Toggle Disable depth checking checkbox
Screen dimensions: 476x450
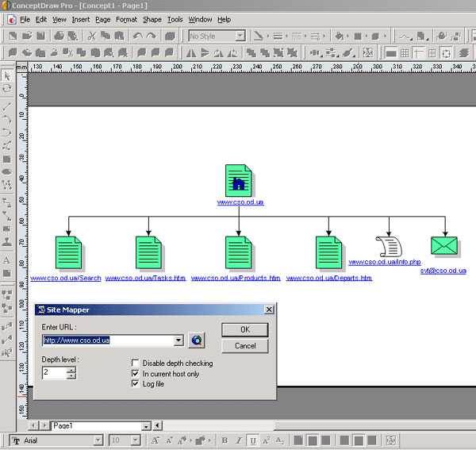pos(136,363)
